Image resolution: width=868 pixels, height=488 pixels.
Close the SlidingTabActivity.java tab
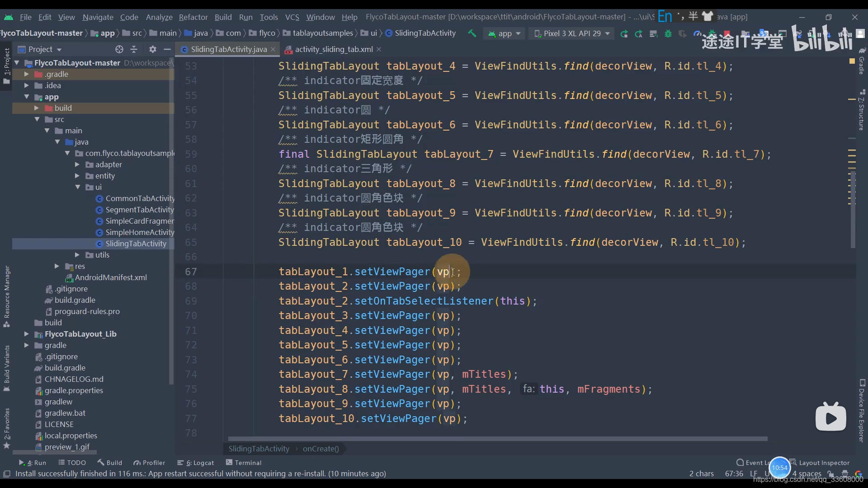pyautogui.click(x=273, y=49)
